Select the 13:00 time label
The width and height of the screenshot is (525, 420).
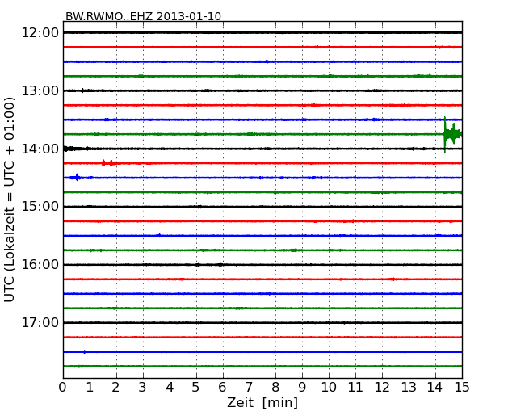(40, 90)
